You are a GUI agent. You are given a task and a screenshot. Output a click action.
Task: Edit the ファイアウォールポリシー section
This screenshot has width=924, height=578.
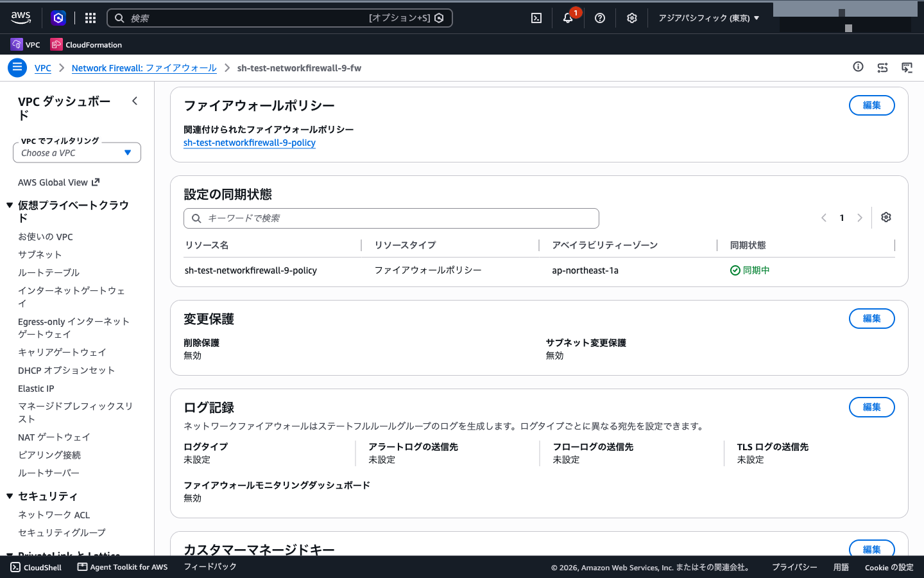click(871, 105)
